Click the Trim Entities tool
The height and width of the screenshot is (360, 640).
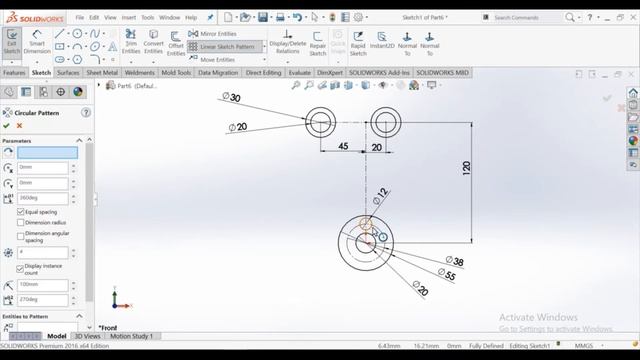(x=131, y=42)
